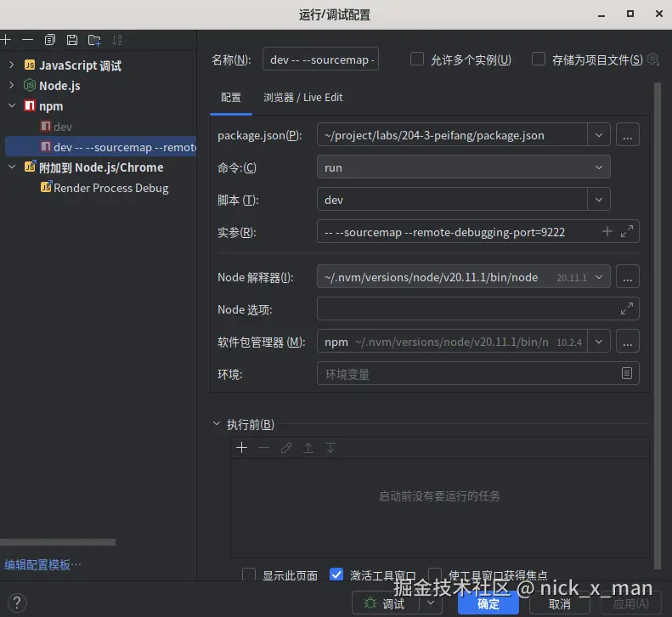Image resolution: width=672 pixels, height=617 pixels.
Task: Click the 应用 button
Action: (631, 603)
